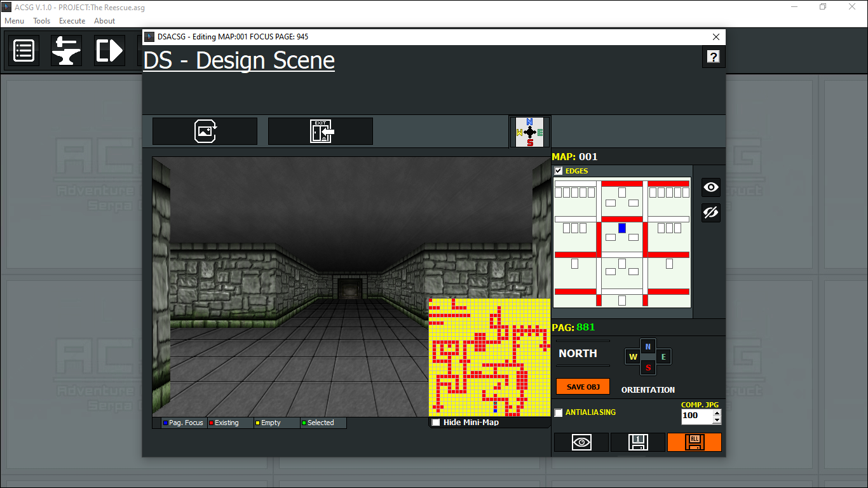This screenshot has height=488, width=868.
Task: Hide edges with the crossed-out eye icon
Action: (x=711, y=212)
